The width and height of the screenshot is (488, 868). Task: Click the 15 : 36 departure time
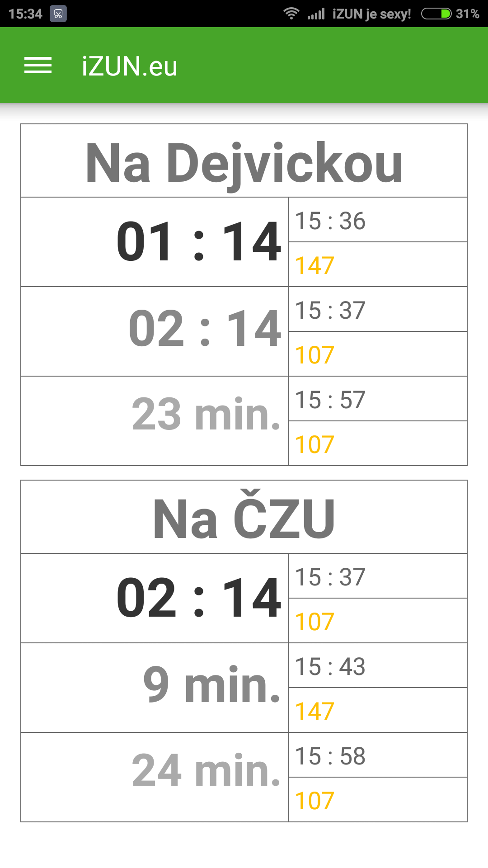pos(330,221)
